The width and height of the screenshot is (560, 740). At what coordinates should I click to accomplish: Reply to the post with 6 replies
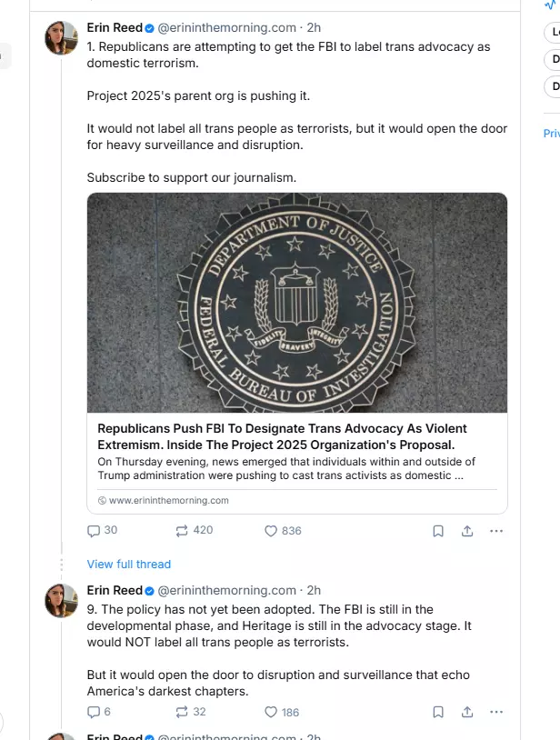click(x=93, y=712)
